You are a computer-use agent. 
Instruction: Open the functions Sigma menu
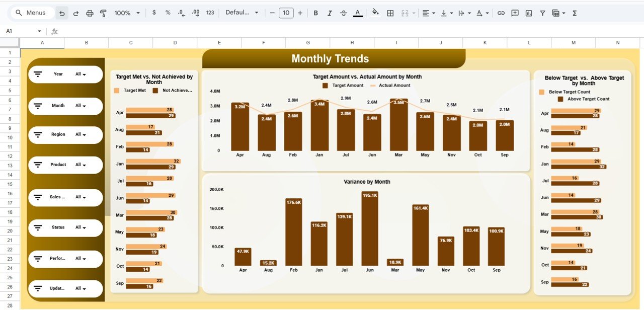pyautogui.click(x=574, y=13)
